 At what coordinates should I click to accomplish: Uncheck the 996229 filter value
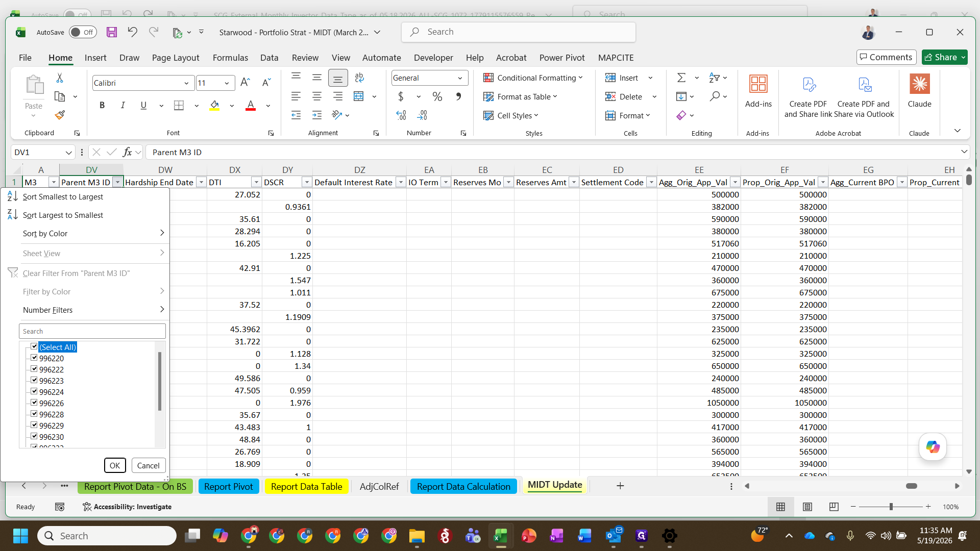(34, 425)
